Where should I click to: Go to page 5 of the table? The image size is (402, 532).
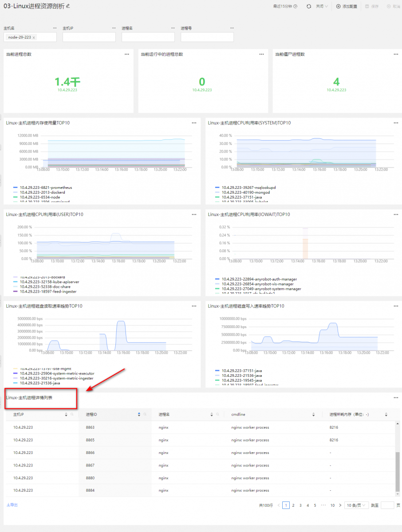pyautogui.click(x=315, y=505)
